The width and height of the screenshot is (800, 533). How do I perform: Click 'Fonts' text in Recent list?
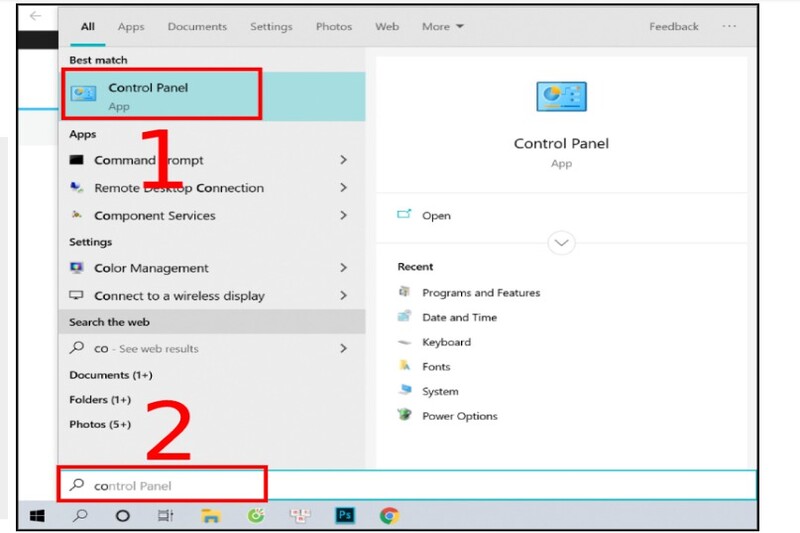(x=436, y=366)
